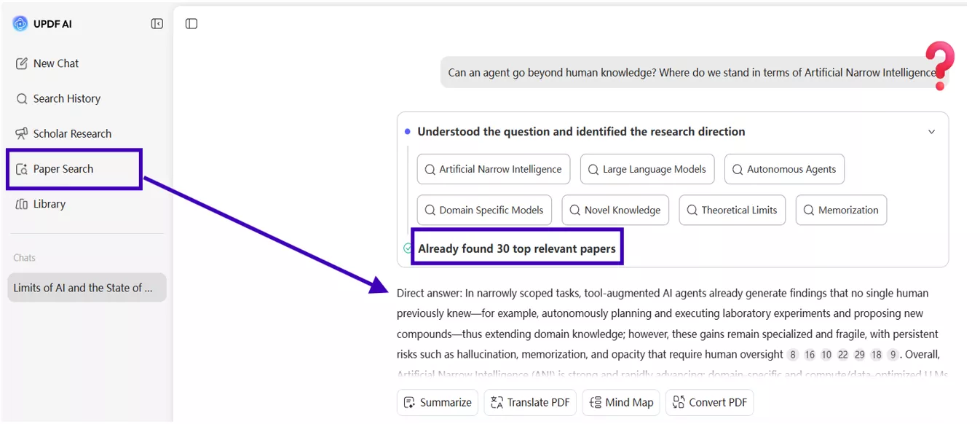The image size is (980, 424).
Task: Toggle the side panel layout icon
Action: 191,24
